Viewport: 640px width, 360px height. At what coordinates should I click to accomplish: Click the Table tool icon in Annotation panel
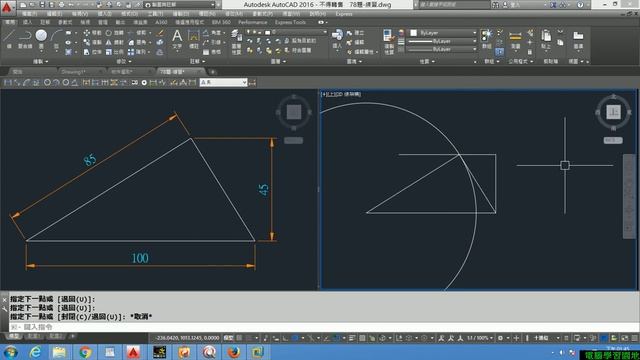click(x=206, y=52)
